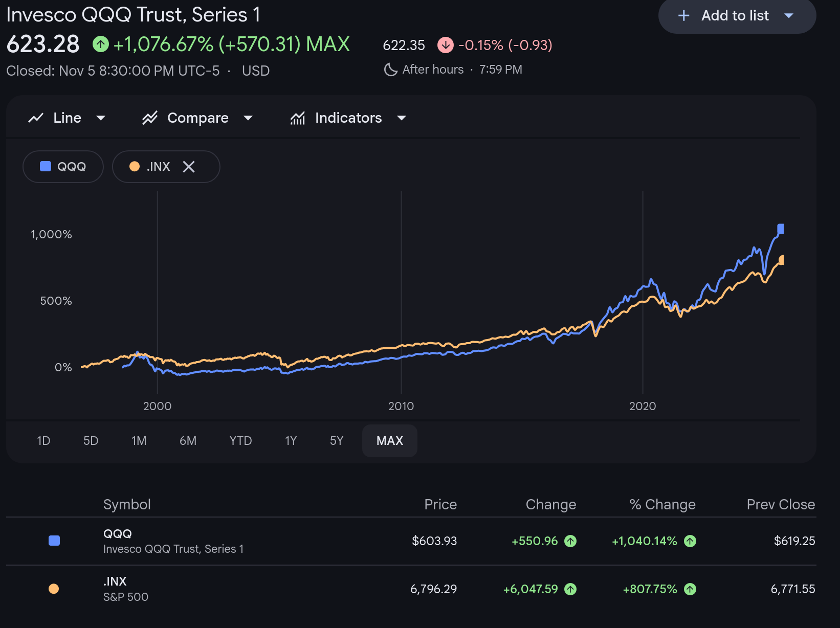
Task: Click the red down-arrow beside -0.15%
Action: [x=446, y=45]
